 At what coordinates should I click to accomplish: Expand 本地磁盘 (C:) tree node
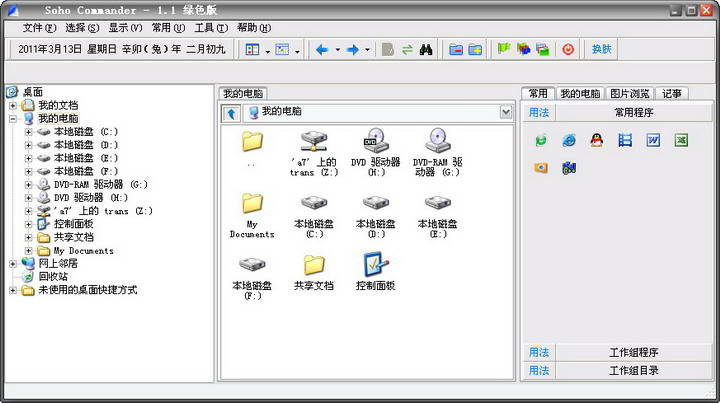[28, 132]
